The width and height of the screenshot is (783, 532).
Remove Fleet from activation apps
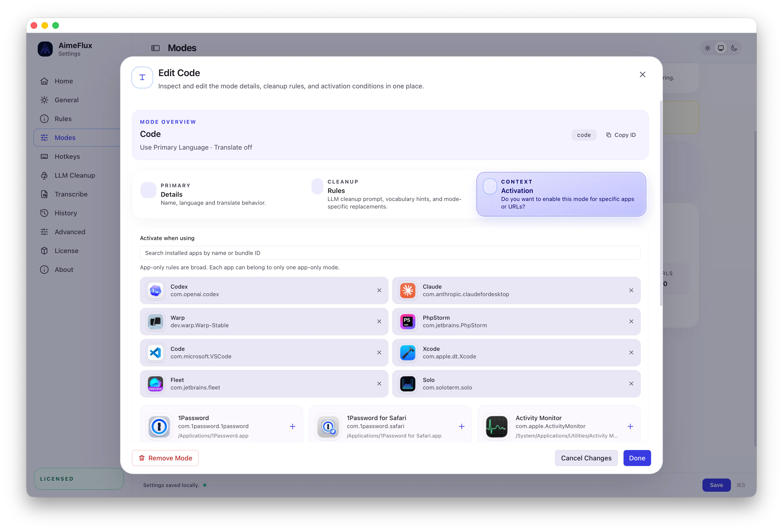point(379,384)
